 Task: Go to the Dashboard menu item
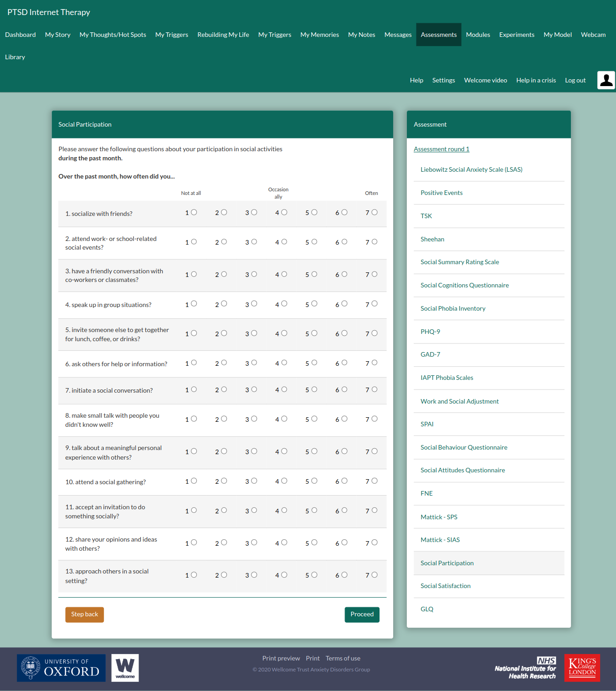click(x=21, y=35)
